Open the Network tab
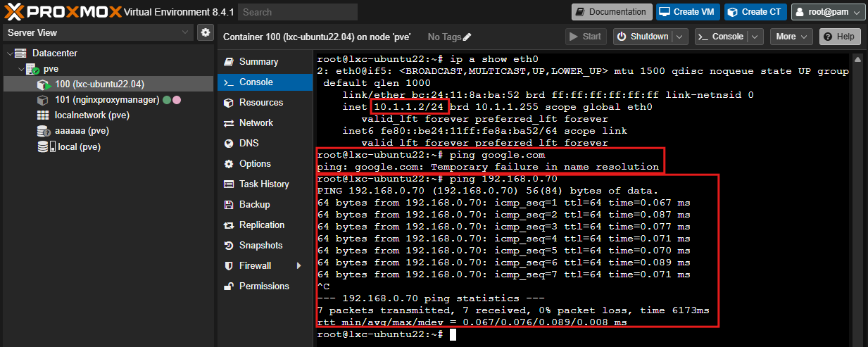This screenshot has width=868, height=347. tap(265, 123)
